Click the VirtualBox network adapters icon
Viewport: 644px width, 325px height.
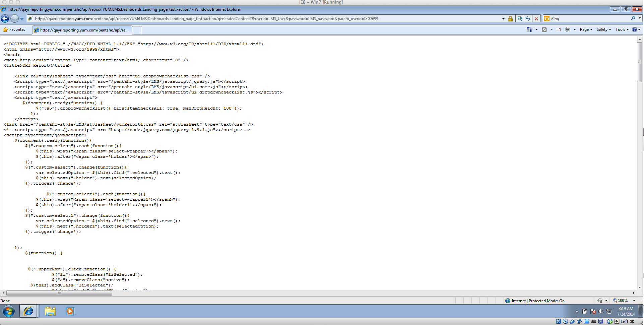580,321
